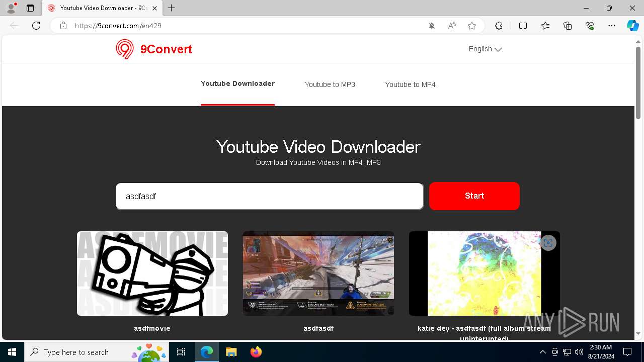Click the 9Convert logo icon
Viewport: 644px width, 362px height.
125,49
